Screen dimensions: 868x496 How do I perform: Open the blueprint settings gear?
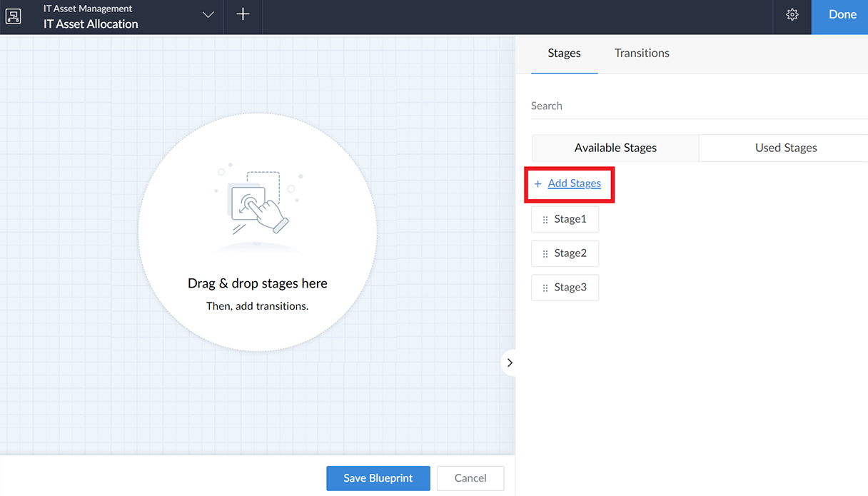tap(792, 14)
